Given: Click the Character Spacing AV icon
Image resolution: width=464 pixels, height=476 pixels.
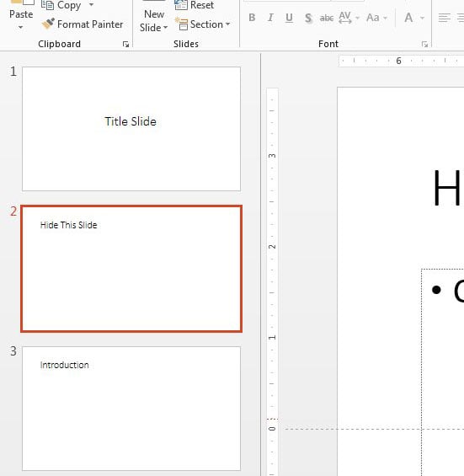Looking at the screenshot, I should click(x=345, y=18).
